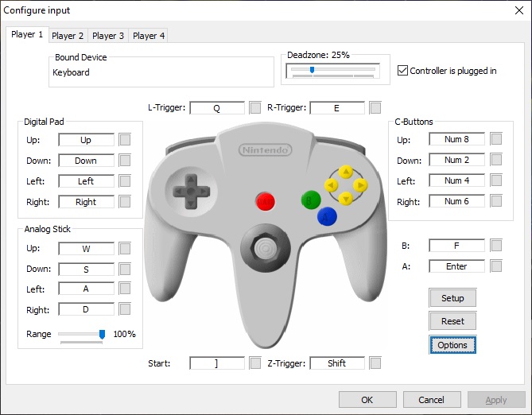
Task: Open the Options button
Action: click(x=452, y=345)
